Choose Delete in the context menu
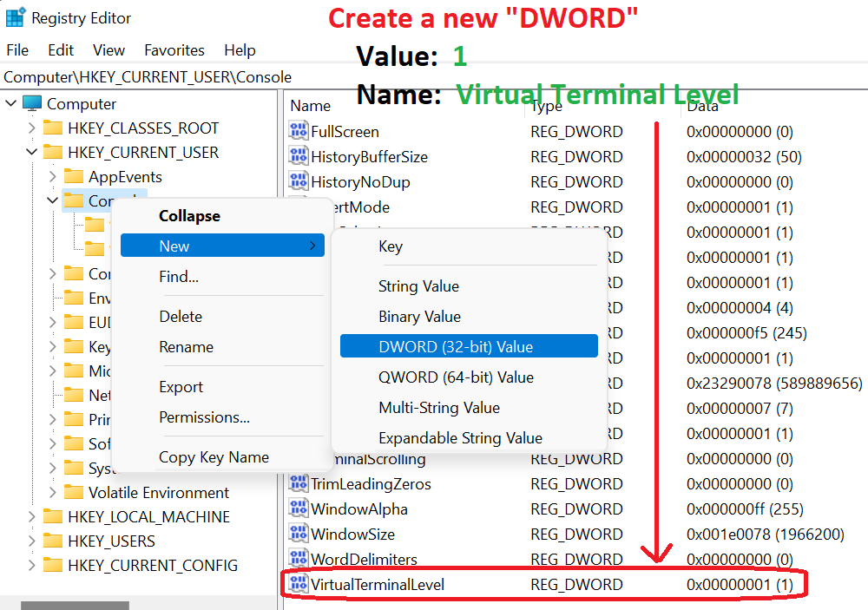Image resolution: width=868 pixels, height=610 pixels. tap(222, 317)
